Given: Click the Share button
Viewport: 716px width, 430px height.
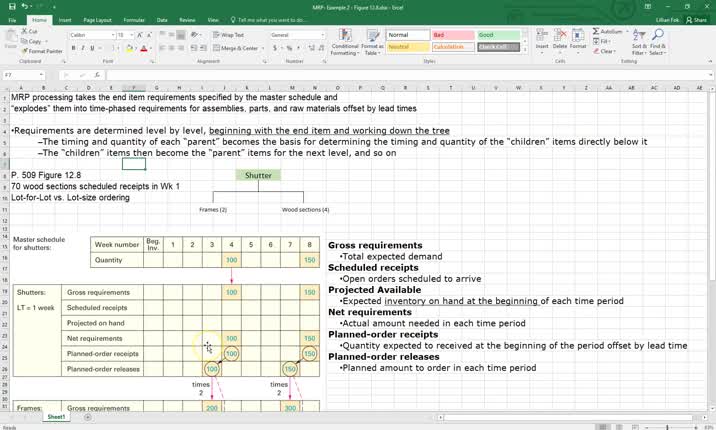Looking at the screenshot, I should (x=698, y=20).
